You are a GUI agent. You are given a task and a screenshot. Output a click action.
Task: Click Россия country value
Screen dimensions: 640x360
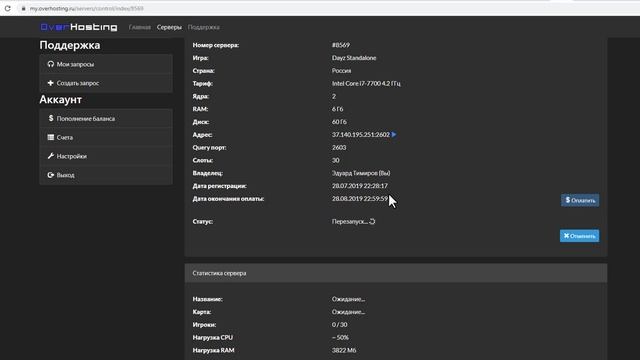tap(342, 71)
